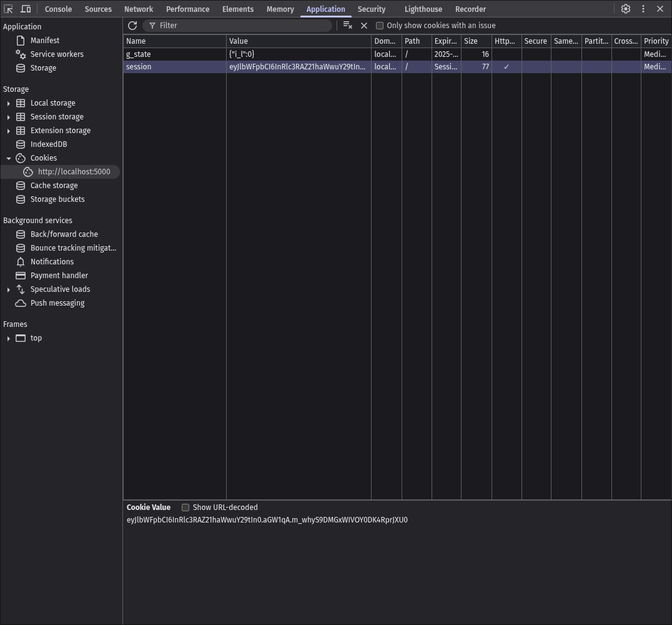Image resolution: width=672 pixels, height=625 pixels.
Task: Click the Notifications bell icon
Action: [21, 262]
